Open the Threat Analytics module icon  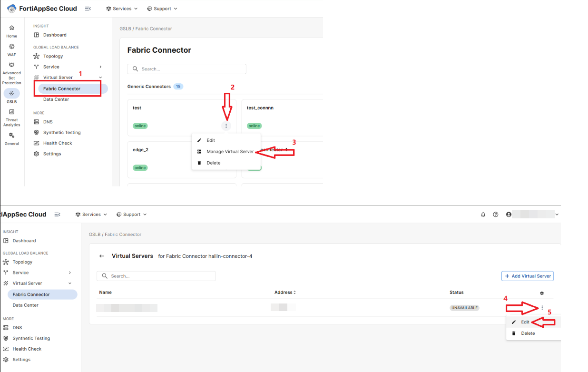click(12, 112)
